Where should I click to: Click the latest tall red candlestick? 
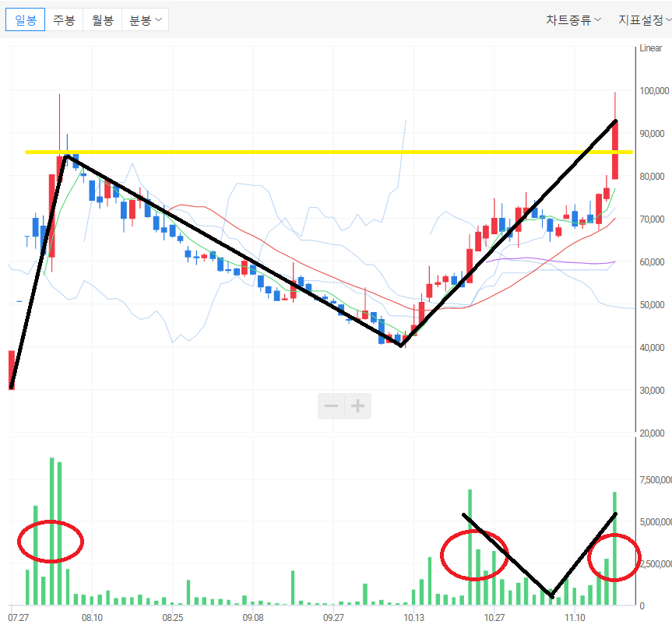(x=615, y=149)
